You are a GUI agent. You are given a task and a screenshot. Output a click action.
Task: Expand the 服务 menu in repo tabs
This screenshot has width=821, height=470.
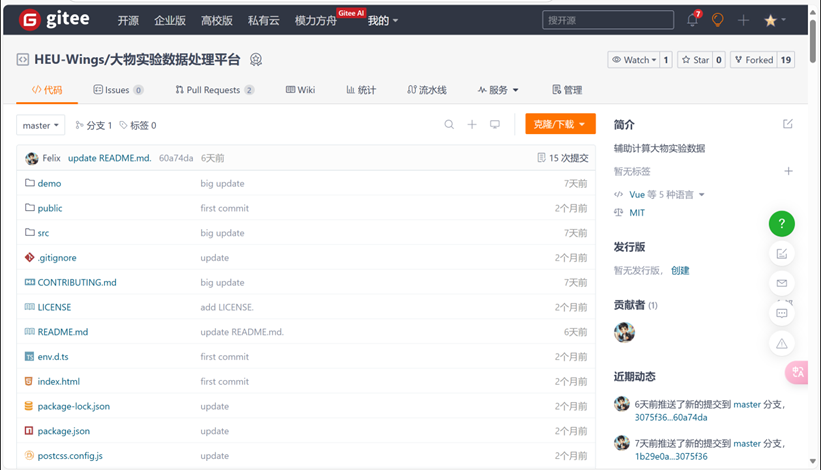pyautogui.click(x=497, y=90)
